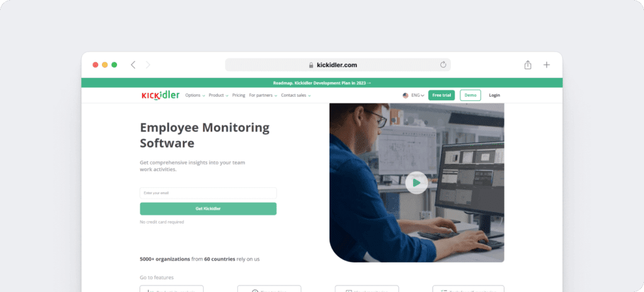Click the browser forward arrow

[148, 65]
